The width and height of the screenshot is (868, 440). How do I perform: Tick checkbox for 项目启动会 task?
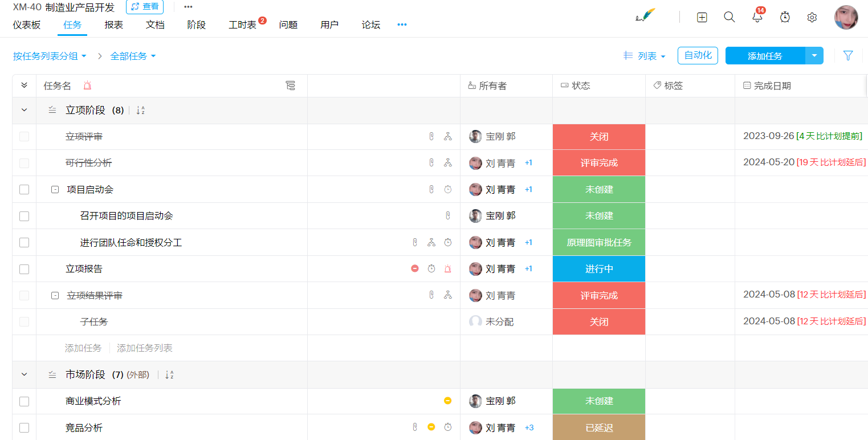point(24,189)
